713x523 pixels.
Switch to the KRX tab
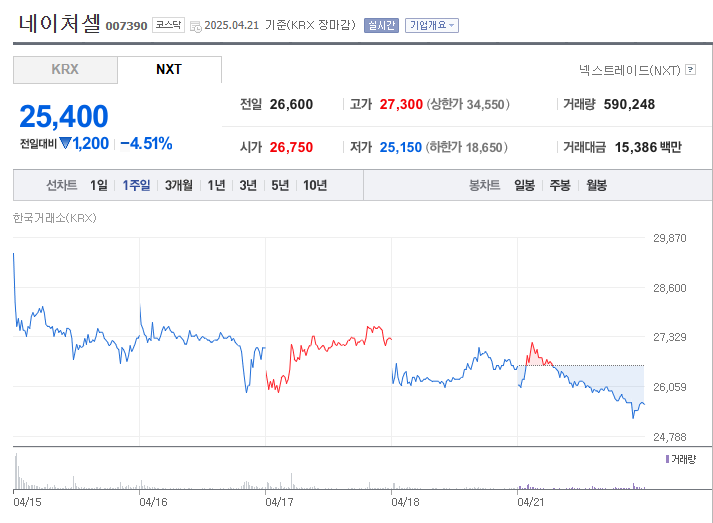point(65,70)
